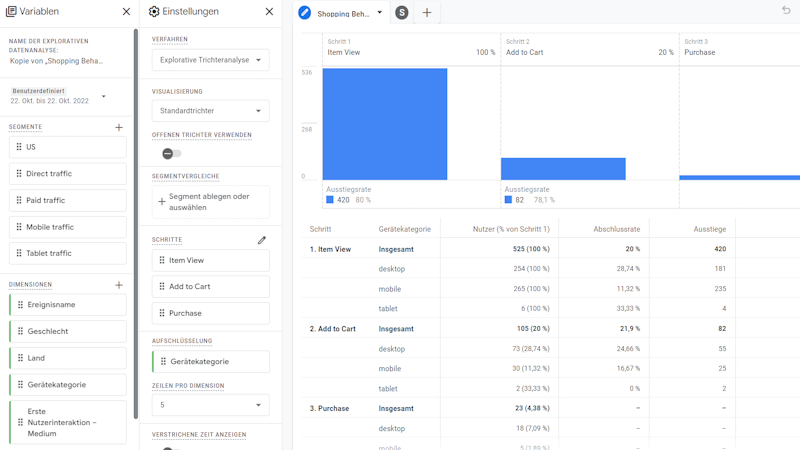
Task: Edit funnel steps with pencil icon
Action: (262, 240)
